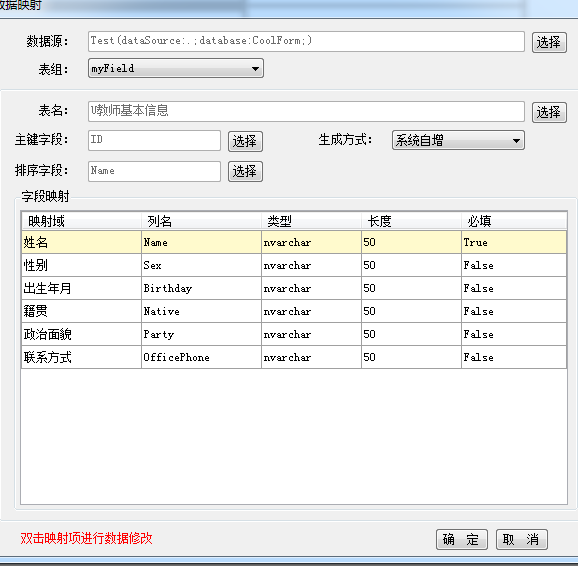Click the Name cell in 列名 column
The width and height of the screenshot is (578, 566).
(201, 242)
